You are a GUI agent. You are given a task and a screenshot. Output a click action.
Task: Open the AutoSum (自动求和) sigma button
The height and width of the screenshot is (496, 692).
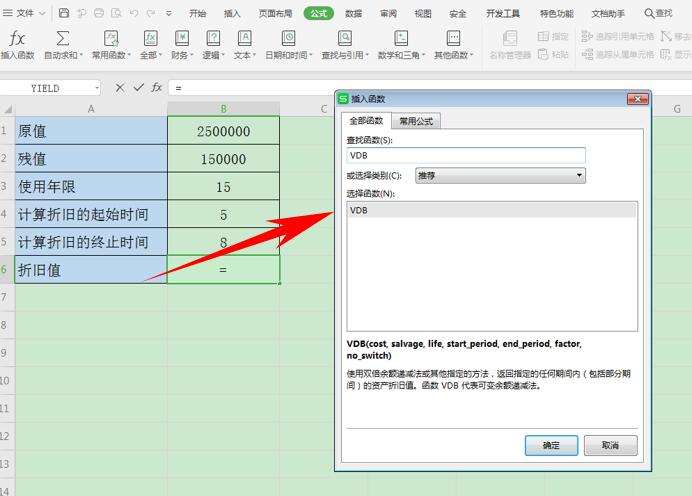63,44
